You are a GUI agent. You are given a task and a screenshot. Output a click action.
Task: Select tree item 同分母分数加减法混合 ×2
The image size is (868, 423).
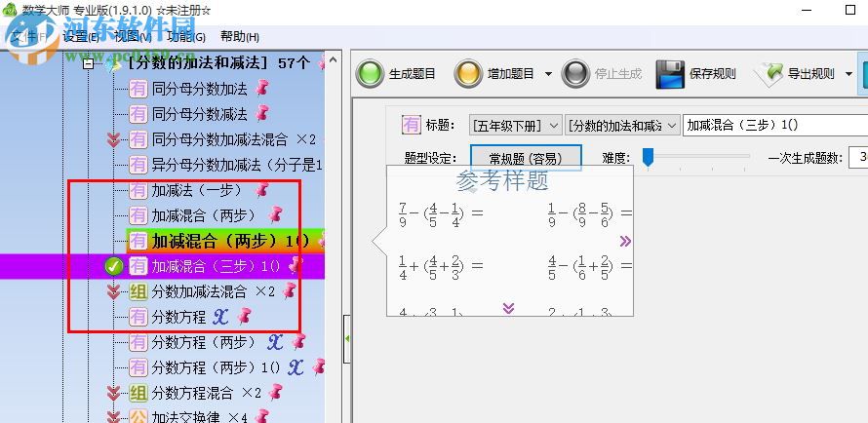pyautogui.click(x=234, y=139)
